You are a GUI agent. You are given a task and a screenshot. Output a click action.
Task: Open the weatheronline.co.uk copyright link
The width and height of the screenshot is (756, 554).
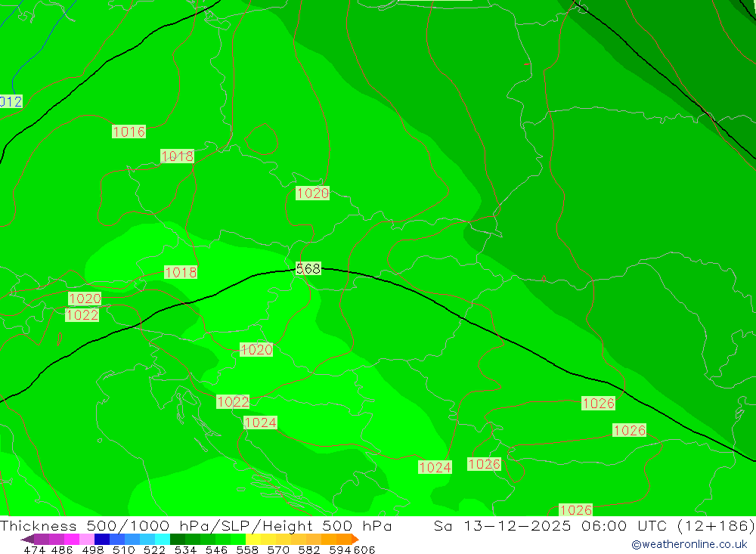click(x=689, y=544)
